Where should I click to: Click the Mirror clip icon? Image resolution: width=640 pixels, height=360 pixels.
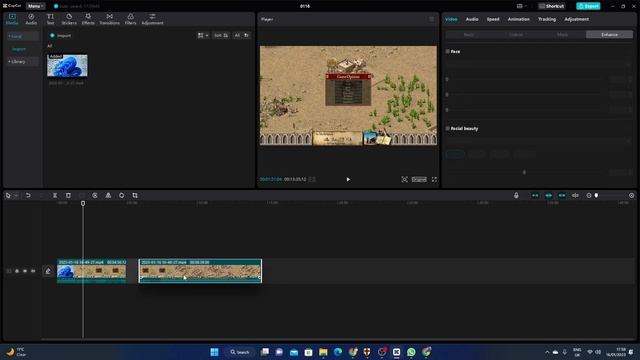coord(108,196)
